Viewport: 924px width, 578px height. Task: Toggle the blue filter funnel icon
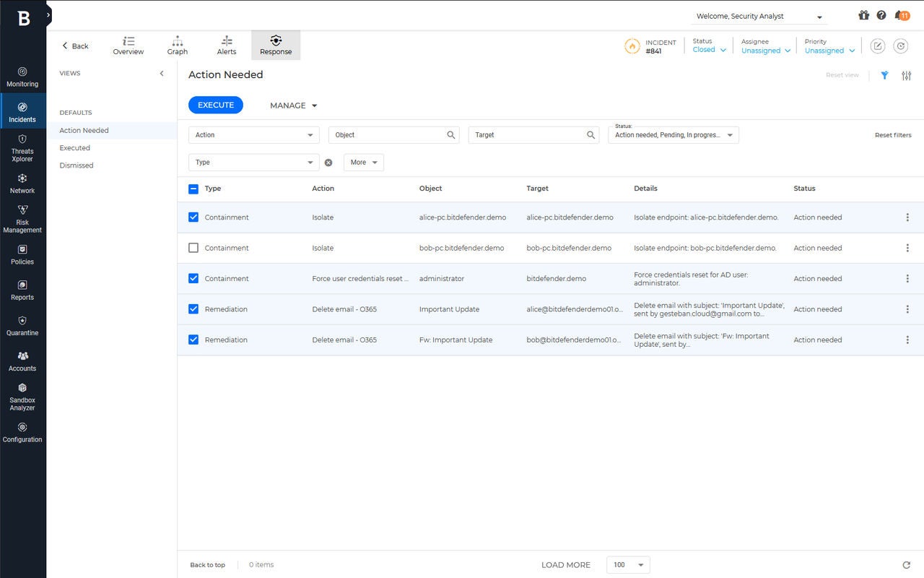(884, 75)
